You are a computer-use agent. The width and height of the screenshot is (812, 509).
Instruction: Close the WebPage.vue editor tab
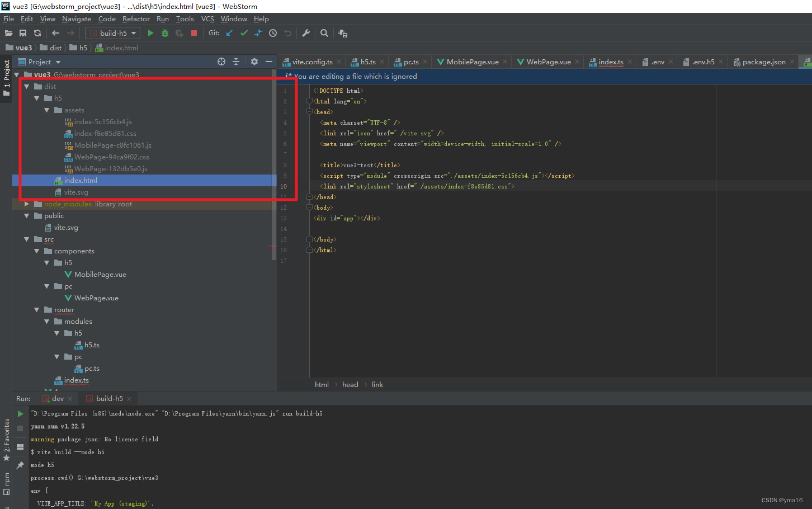578,62
